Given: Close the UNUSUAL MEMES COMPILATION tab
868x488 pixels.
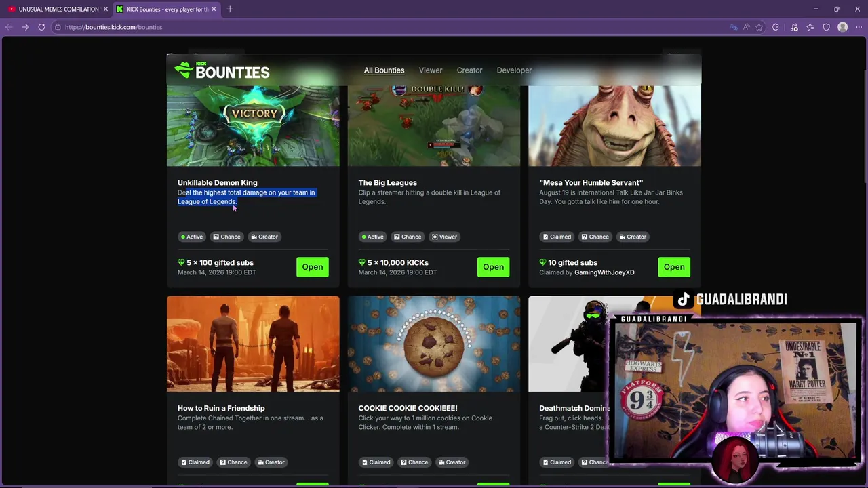Looking at the screenshot, I should tap(105, 9).
